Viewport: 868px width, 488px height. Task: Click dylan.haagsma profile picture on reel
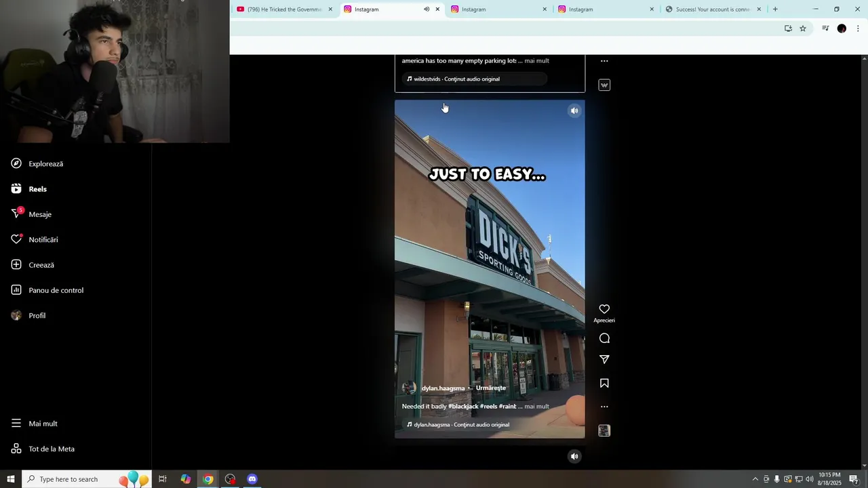tap(409, 388)
